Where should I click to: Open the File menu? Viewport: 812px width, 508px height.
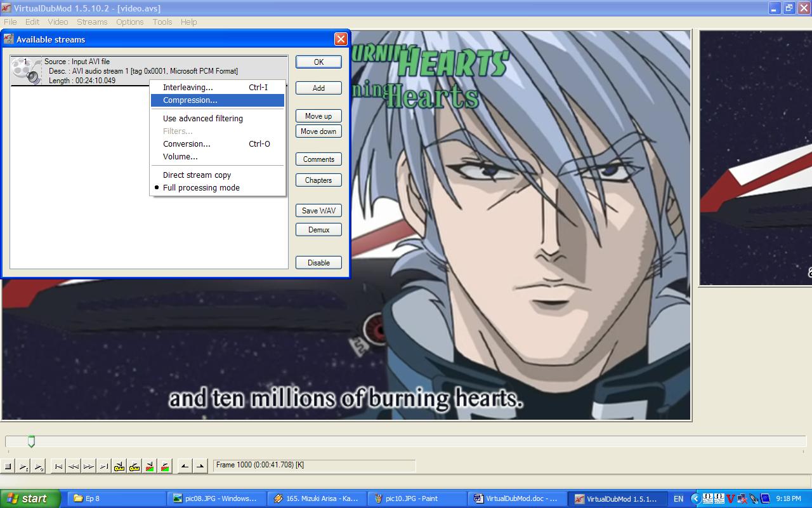pos(10,22)
